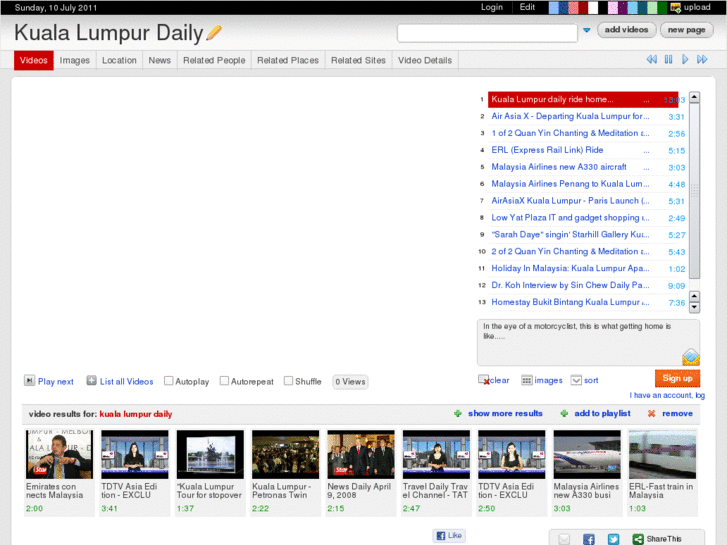
Task: Pick the light blue theme color swatch
Action: tap(554, 7)
